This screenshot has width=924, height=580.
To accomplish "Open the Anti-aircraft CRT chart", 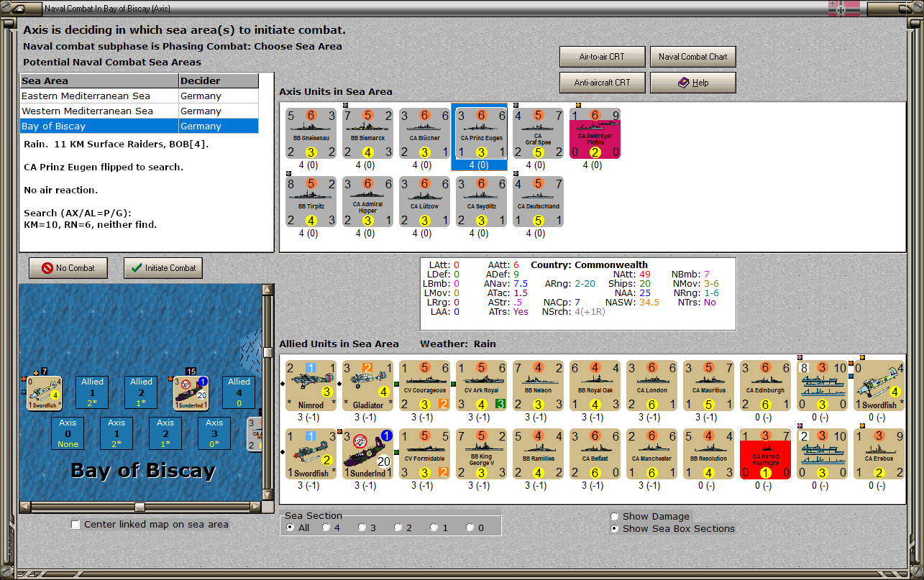I will (602, 83).
